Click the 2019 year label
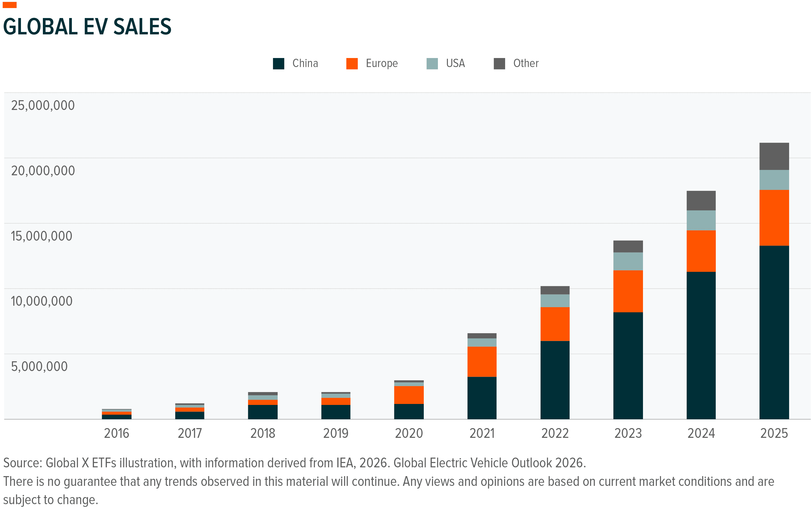Viewport: 812px width, 510px height. tap(336, 433)
